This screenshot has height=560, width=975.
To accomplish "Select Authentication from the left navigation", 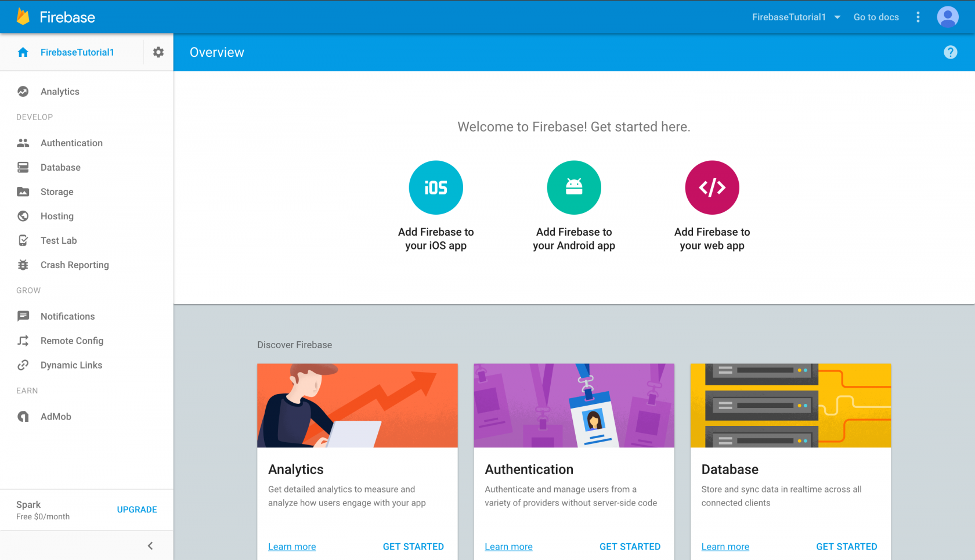I will (71, 143).
